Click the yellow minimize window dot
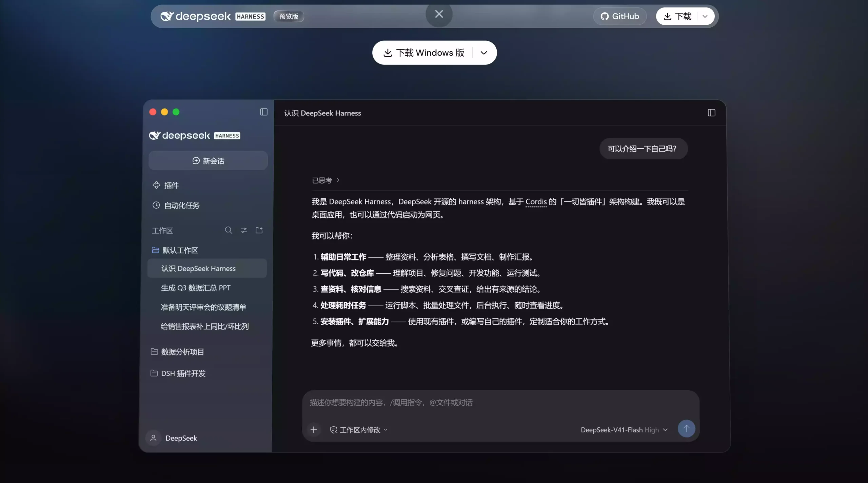This screenshot has height=483, width=868. coord(164,112)
